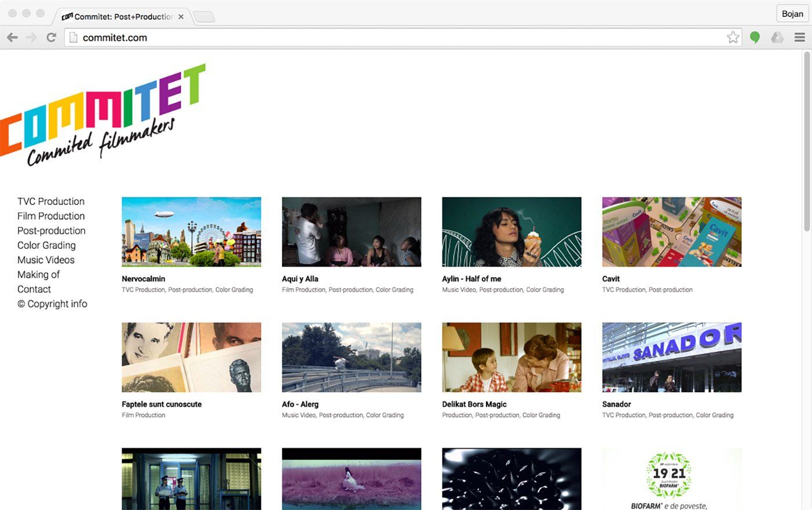Open the Film Production menu link
The width and height of the screenshot is (812, 510).
tap(51, 216)
